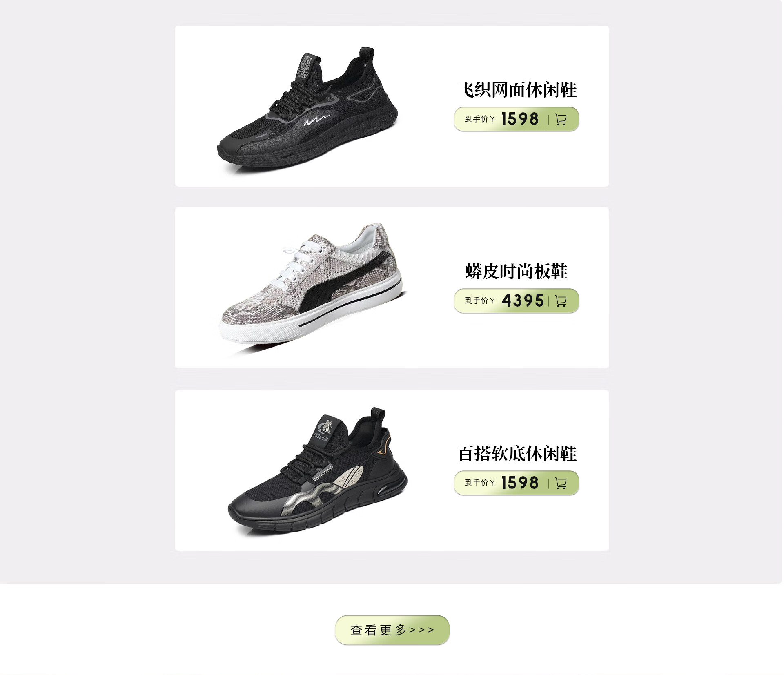Click cart icon for 飞织网面休闲鞋
The height and width of the screenshot is (675, 784).
[561, 119]
